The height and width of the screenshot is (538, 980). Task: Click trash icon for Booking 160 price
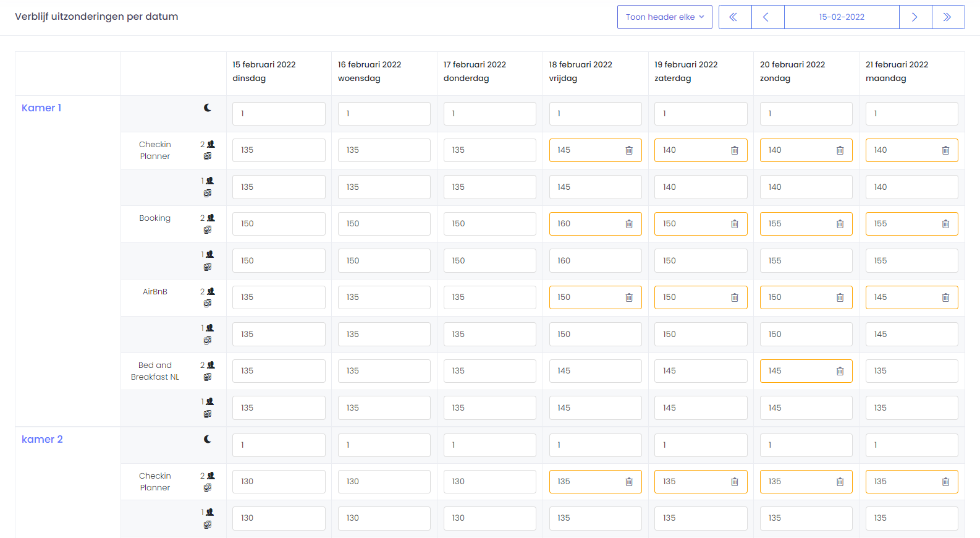pyautogui.click(x=629, y=224)
